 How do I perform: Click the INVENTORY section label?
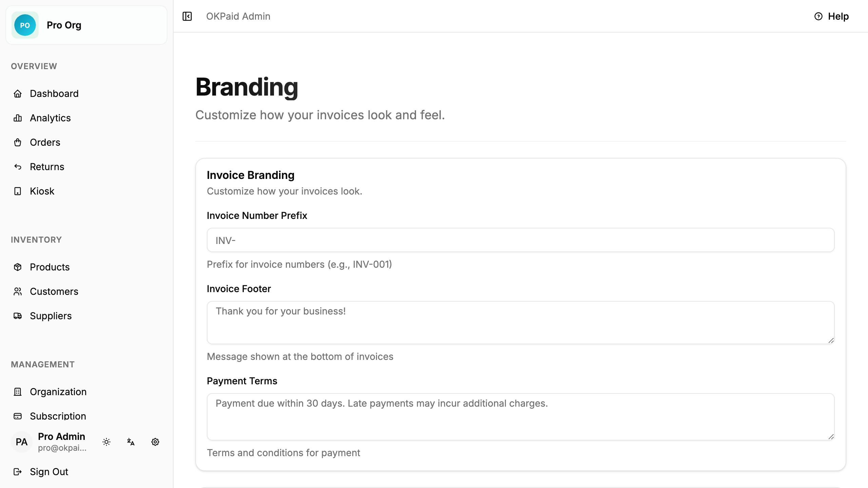coord(36,240)
